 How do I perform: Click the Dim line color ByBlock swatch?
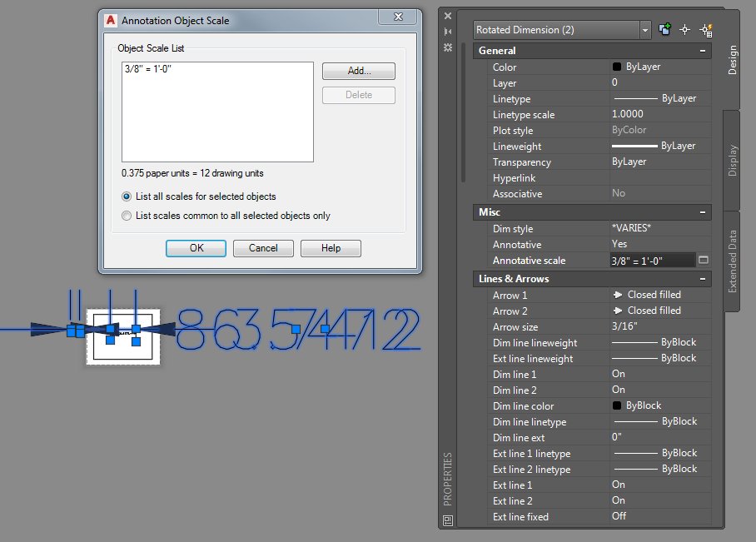[617, 405]
